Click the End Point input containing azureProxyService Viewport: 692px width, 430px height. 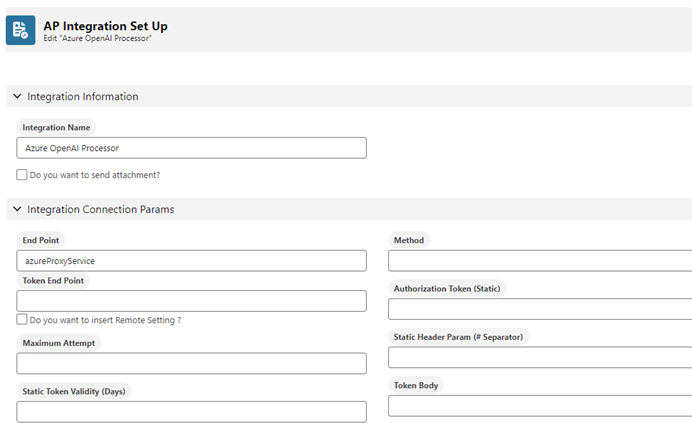tap(191, 261)
